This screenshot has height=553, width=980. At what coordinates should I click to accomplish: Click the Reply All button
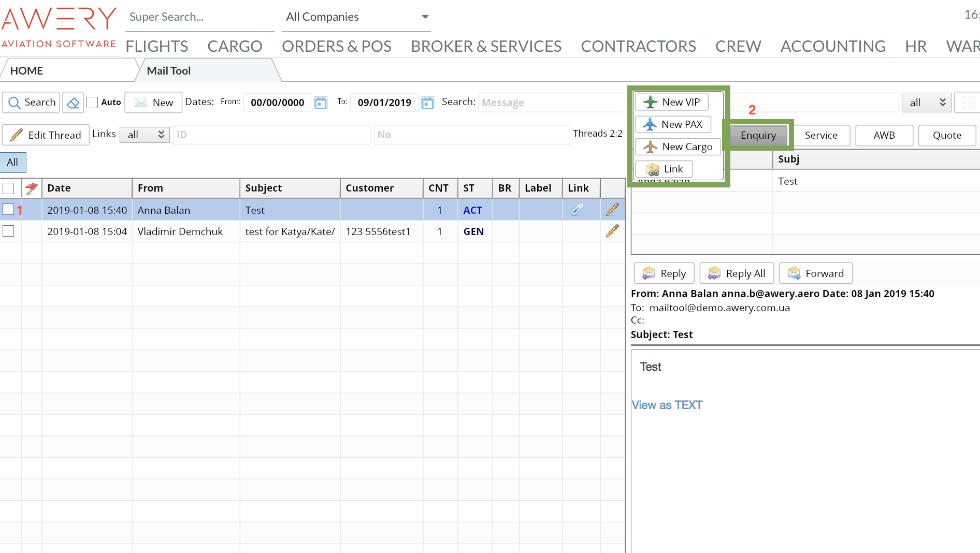coord(736,273)
